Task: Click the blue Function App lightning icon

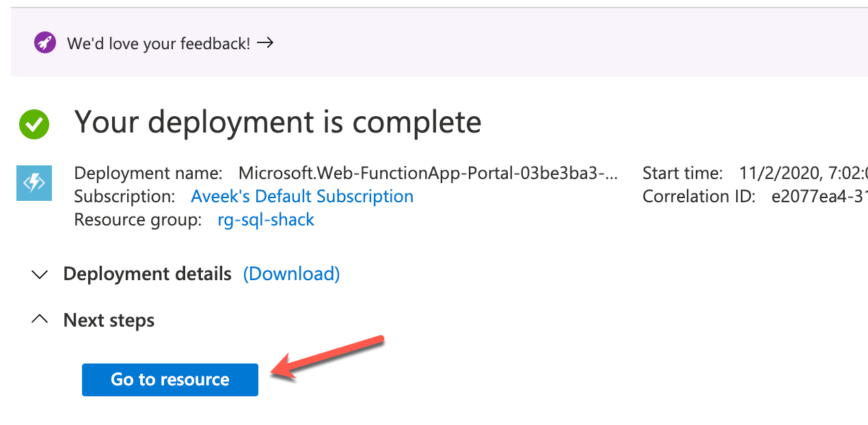Action: point(34,183)
